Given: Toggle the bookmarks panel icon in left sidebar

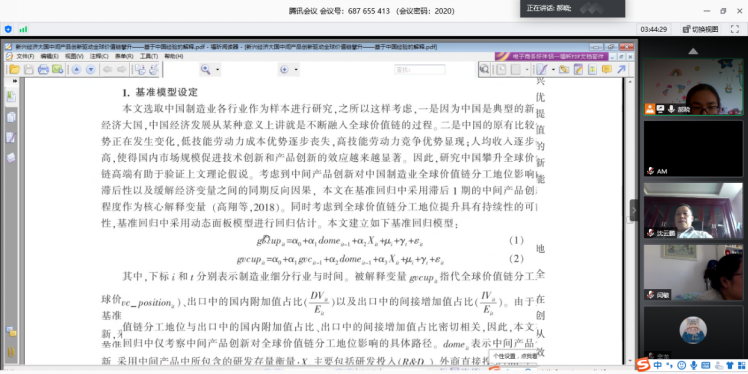Looking at the screenshot, I should point(11,97).
